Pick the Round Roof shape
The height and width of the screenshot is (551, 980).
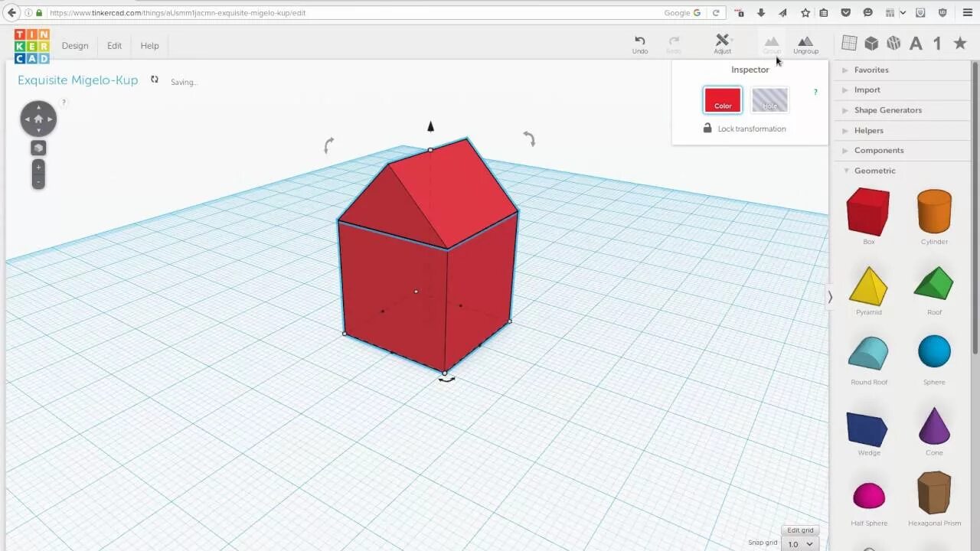point(868,354)
